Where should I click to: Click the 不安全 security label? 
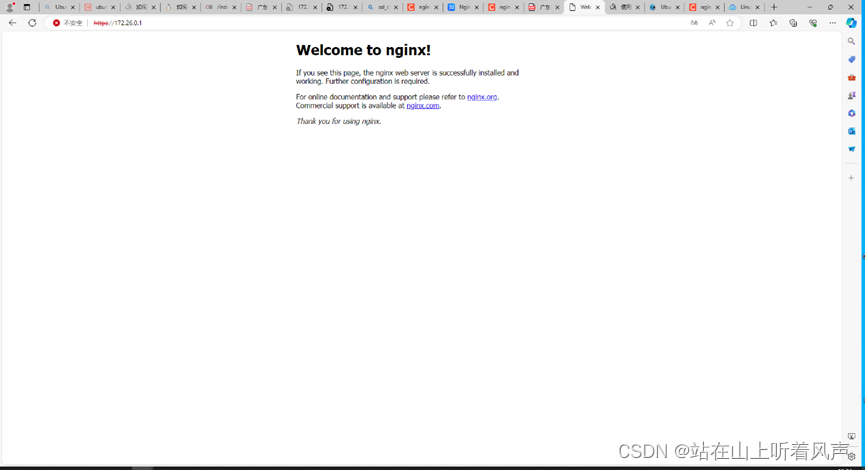(73, 23)
